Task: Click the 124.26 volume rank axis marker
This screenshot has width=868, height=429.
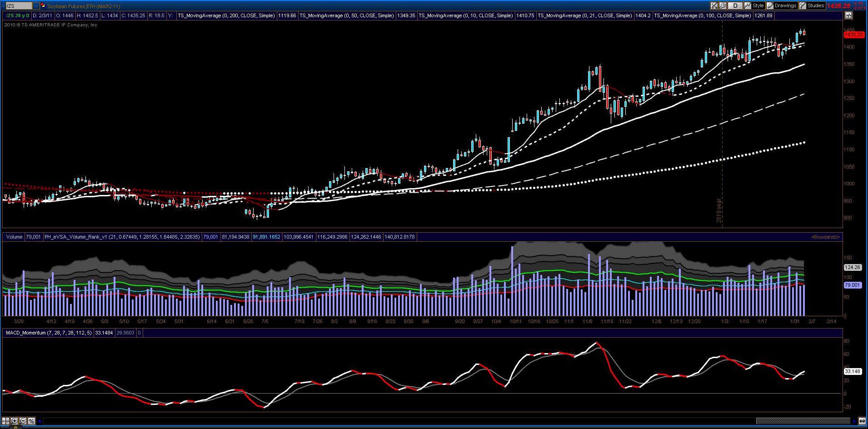Action: (853, 267)
